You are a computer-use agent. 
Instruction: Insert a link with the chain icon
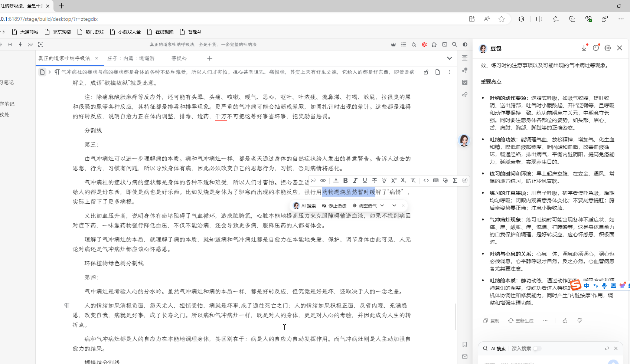pos(323,180)
